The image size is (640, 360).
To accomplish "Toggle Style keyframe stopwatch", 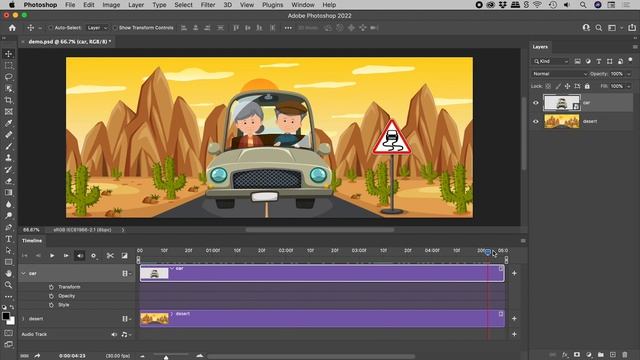I will 51,305.
